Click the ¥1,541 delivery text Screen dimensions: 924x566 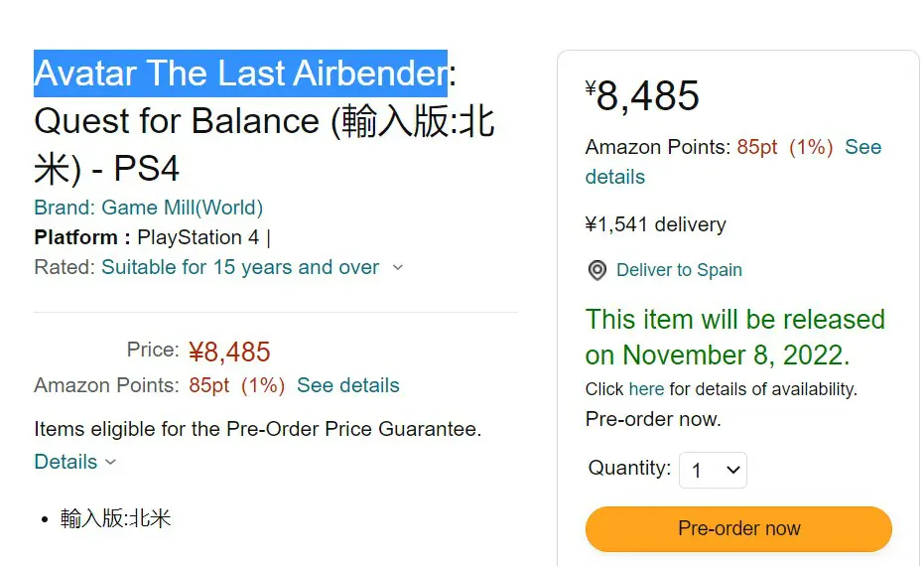[655, 224]
